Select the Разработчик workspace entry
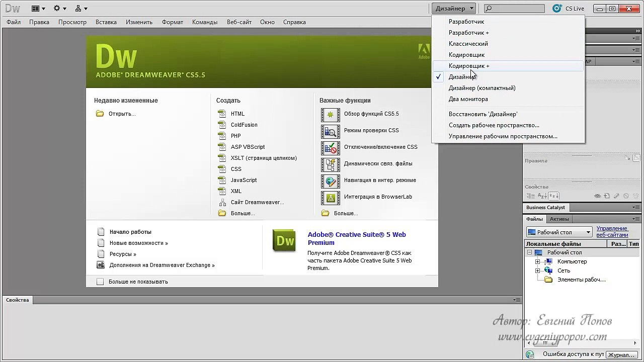 508,22
